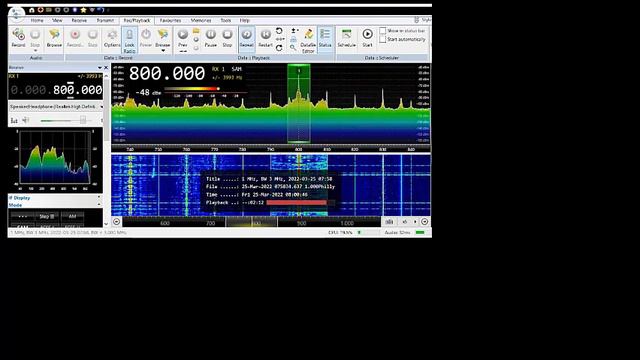Open the Transmit ribbon tab
640x360 pixels.
pyautogui.click(x=105, y=20)
